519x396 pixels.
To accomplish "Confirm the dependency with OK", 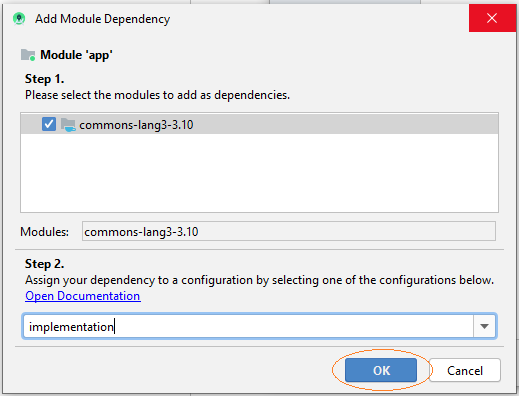I will pos(381,370).
